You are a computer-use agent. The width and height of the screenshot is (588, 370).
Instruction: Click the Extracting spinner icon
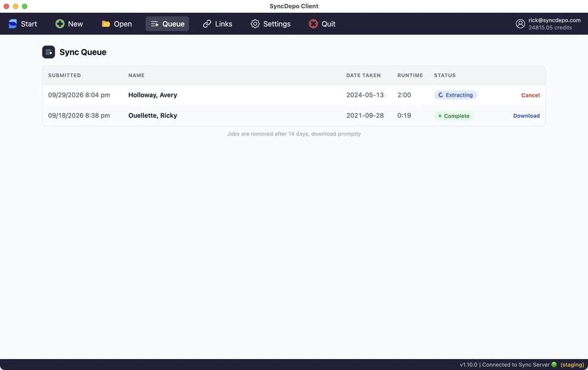click(x=440, y=95)
